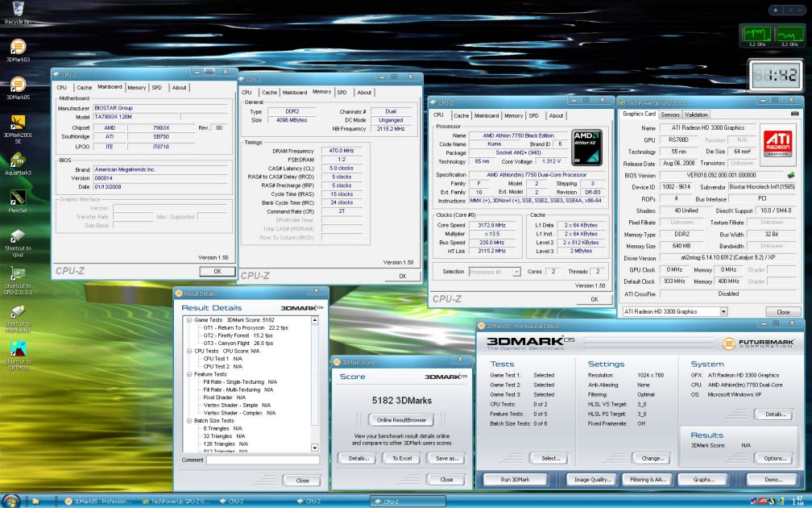The height and width of the screenshot is (508, 812).
Task: Select the GT3 - Canyon Flight row
Action: 238,344
